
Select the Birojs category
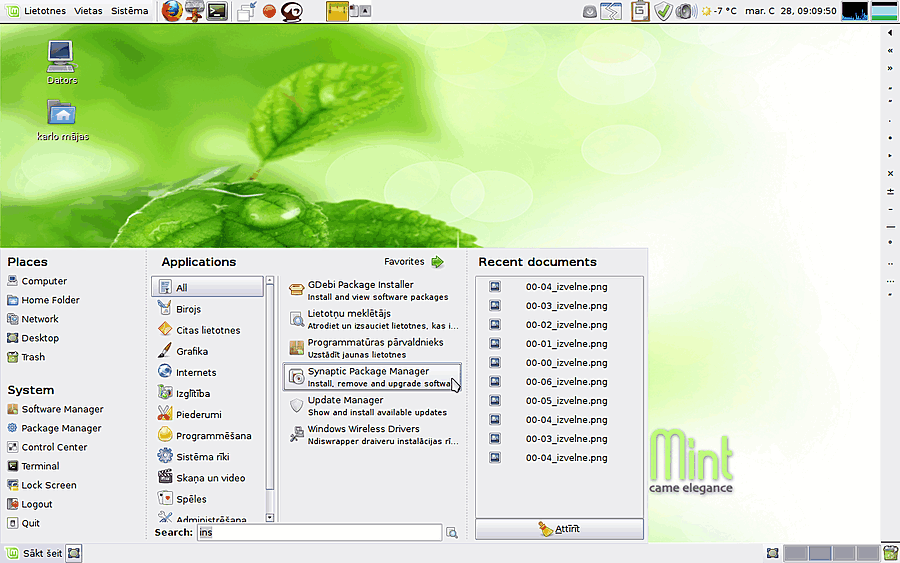(207, 309)
